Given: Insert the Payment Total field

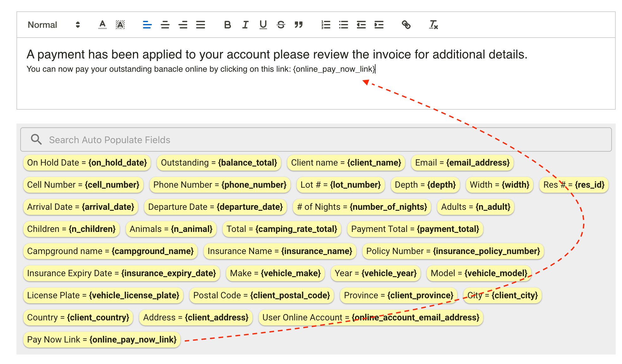Looking at the screenshot, I should (x=415, y=229).
